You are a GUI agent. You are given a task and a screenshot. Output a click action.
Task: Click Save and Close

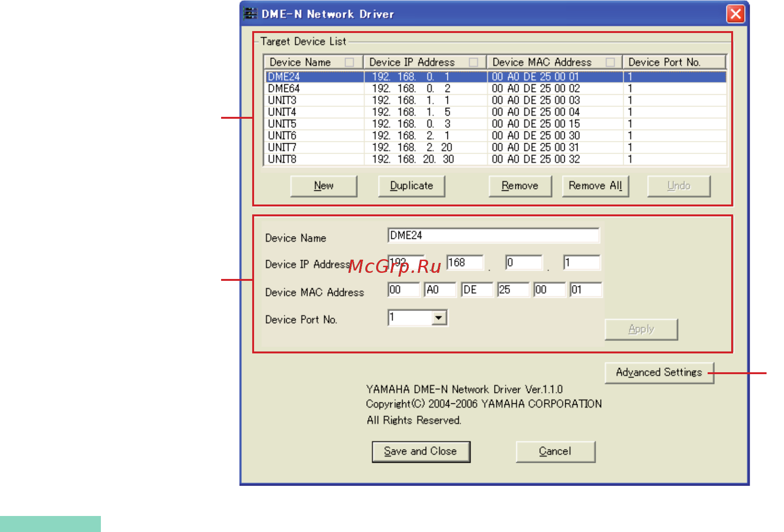pyautogui.click(x=421, y=452)
